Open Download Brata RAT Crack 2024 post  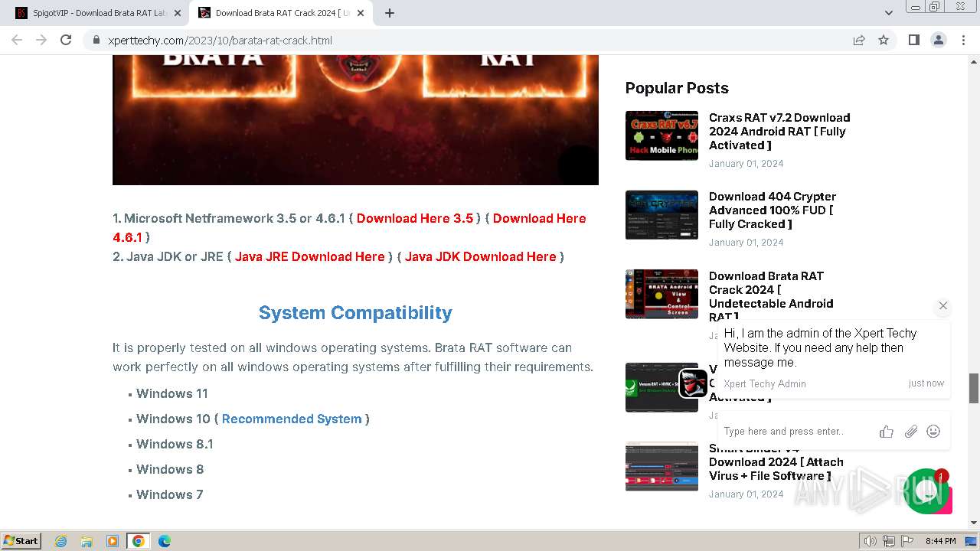tap(771, 295)
